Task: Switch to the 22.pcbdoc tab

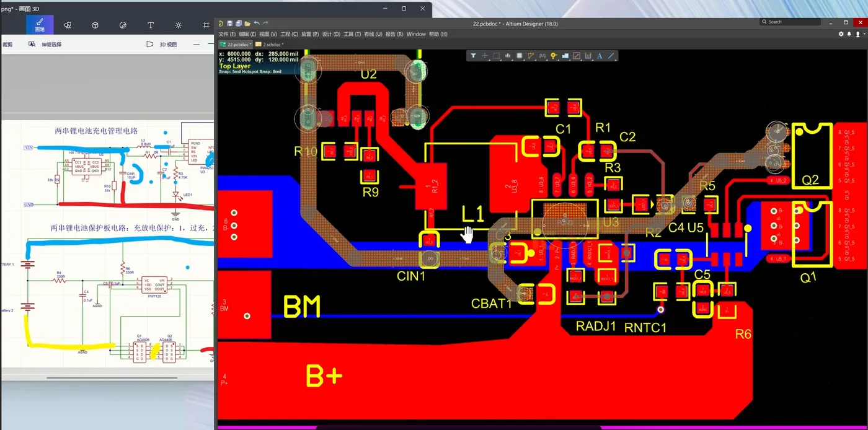Action: click(x=236, y=45)
